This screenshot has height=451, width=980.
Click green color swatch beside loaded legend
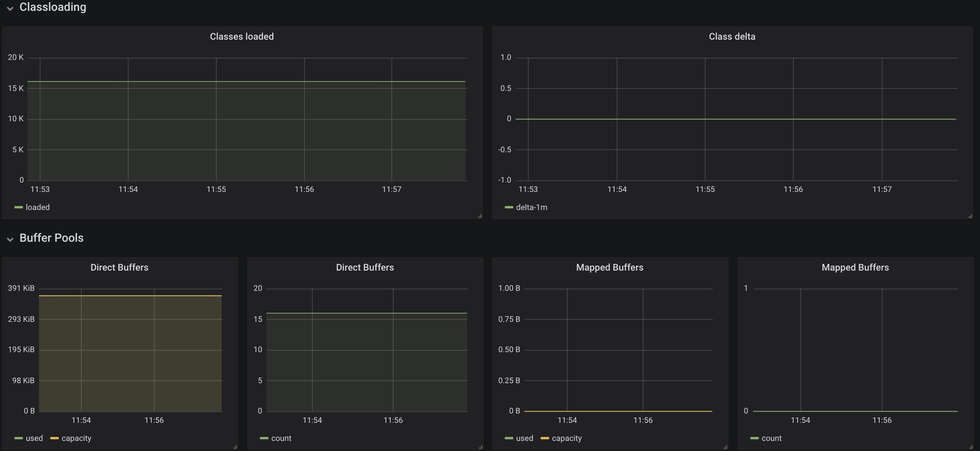coord(18,207)
